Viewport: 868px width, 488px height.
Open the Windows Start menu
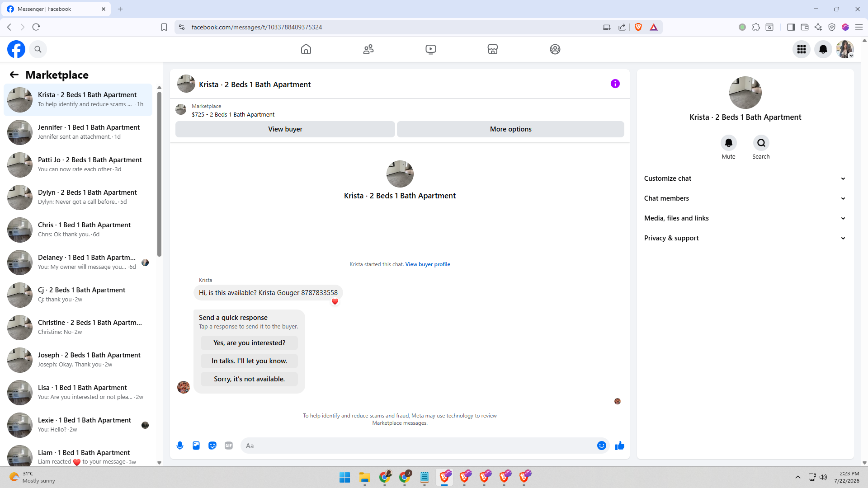tap(344, 477)
